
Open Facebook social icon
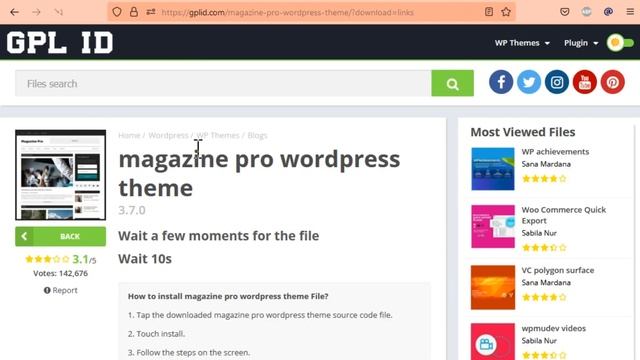point(501,82)
